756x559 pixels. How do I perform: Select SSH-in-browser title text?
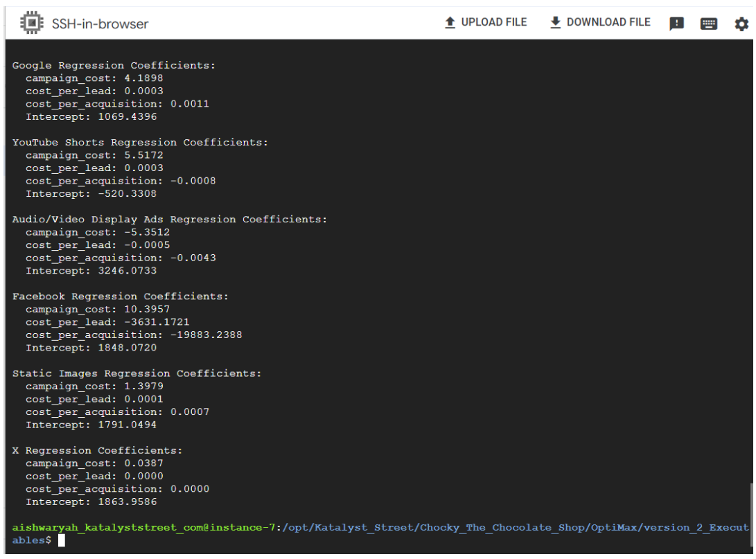(100, 24)
